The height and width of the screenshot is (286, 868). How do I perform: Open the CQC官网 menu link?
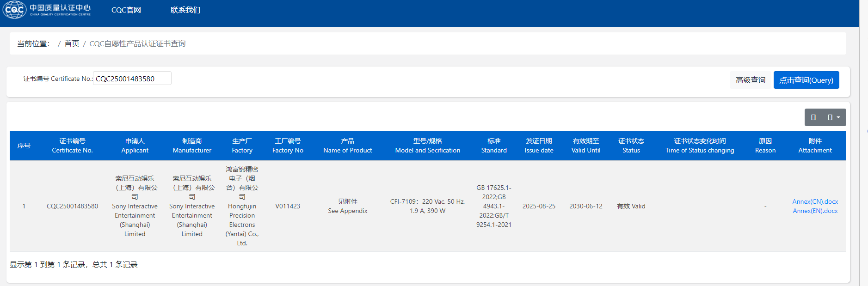pos(126,10)
